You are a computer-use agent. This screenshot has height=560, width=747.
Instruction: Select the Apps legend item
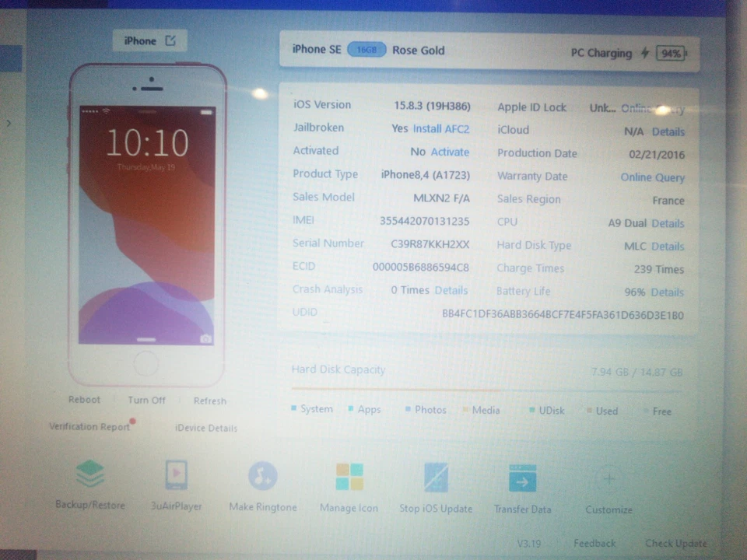[364, 410]
